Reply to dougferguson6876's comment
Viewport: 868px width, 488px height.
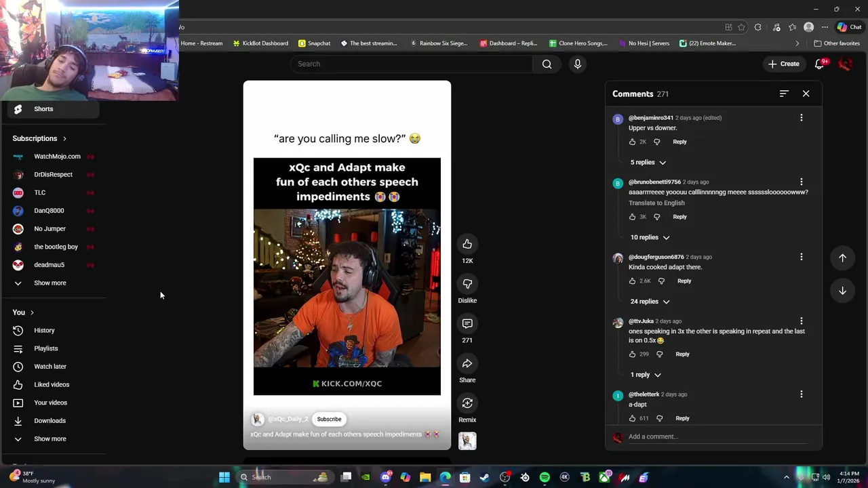point(684,281)
